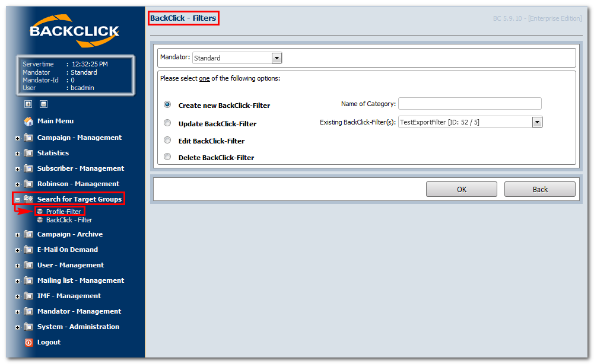Viewport: 594px width, 364px height.
Task: Click the red Logout power icon
Action: coord(29,343)
